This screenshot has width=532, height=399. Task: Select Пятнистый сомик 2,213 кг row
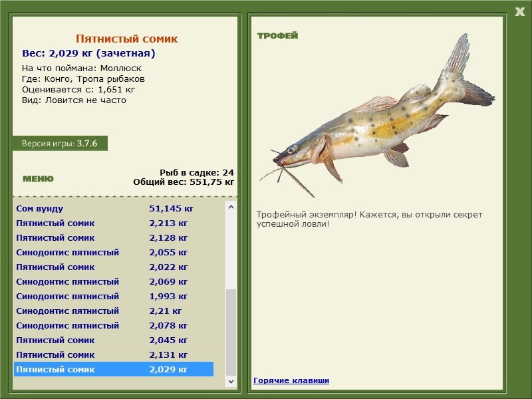(x=114, y=223)
